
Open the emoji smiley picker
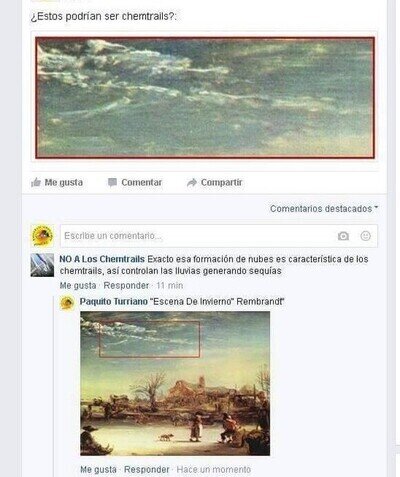pos(365,236)
